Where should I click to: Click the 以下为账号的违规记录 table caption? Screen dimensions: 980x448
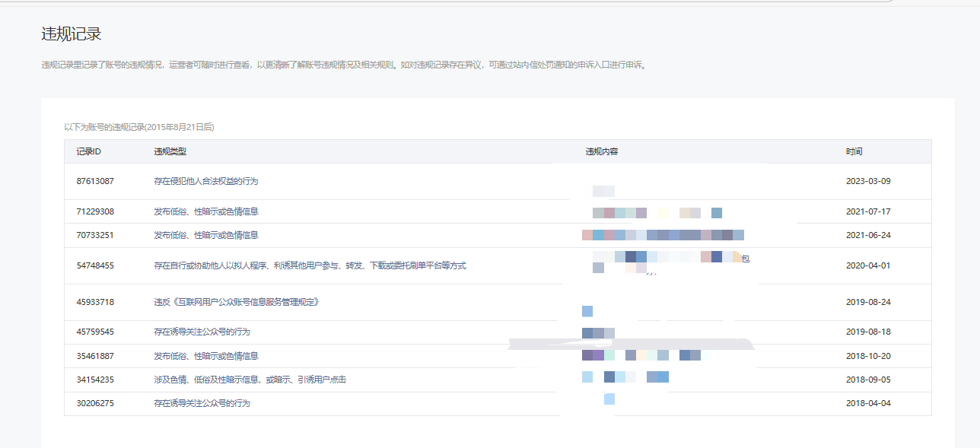coord(139,127)
